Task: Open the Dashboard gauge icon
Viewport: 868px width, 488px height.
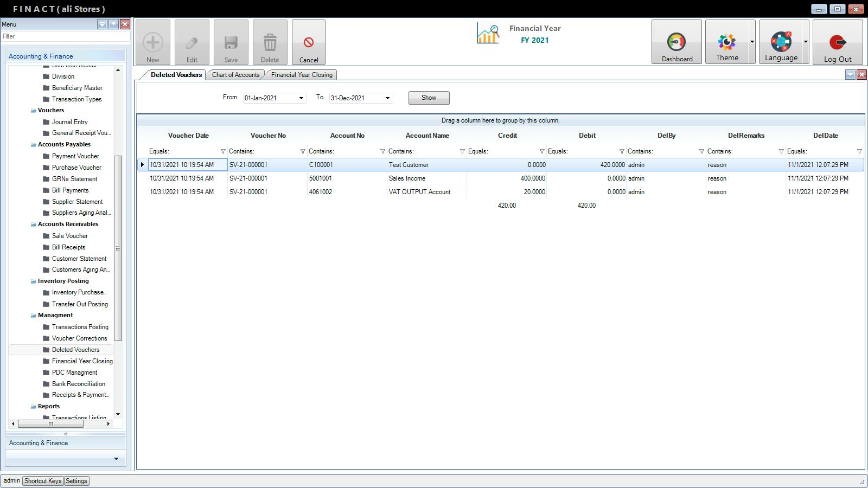Action: coord(676,42)
